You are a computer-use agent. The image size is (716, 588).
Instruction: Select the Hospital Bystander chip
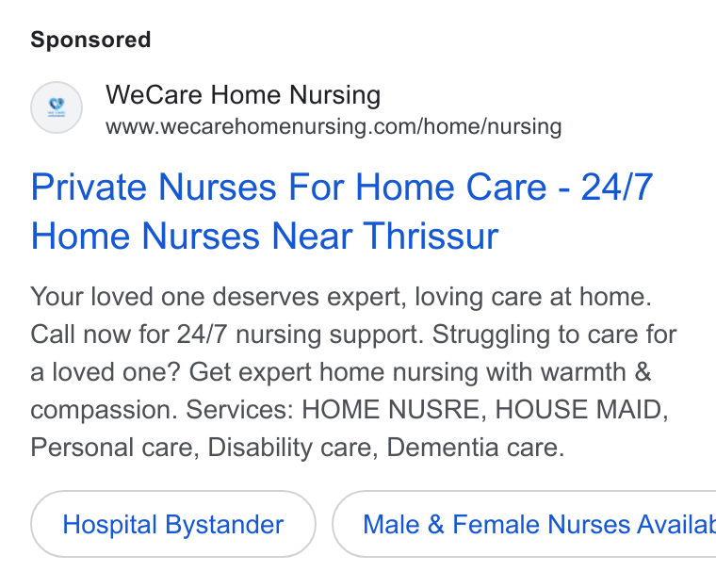[173, 524]
